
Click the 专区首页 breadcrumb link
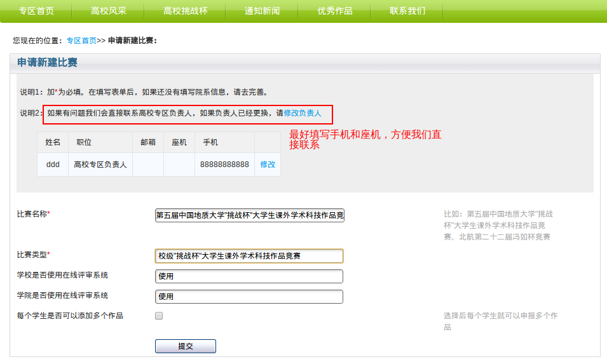coord(81,41)
